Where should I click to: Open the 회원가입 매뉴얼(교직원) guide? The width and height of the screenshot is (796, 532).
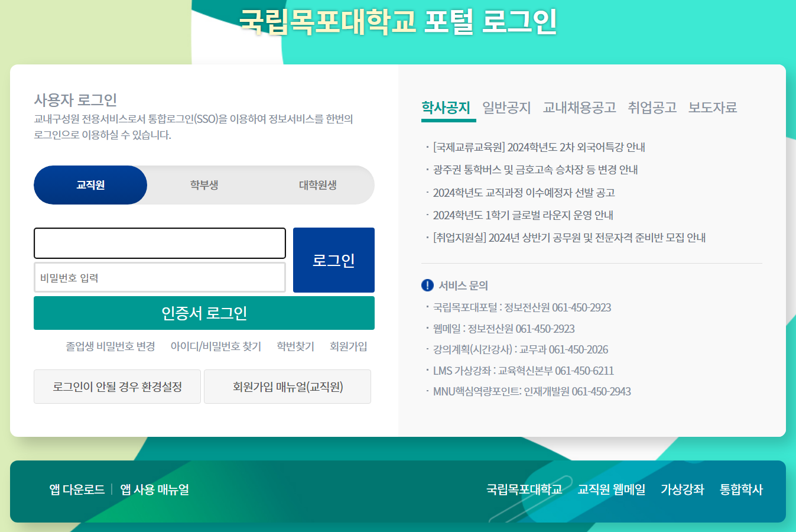[x=287, y=386]
